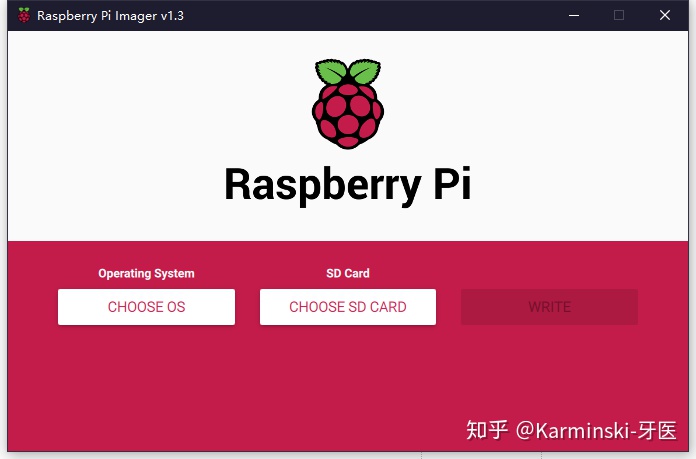Click the 'SD Card' label text
This screenshot has width=696, height=459.
[x=348, y=273]
